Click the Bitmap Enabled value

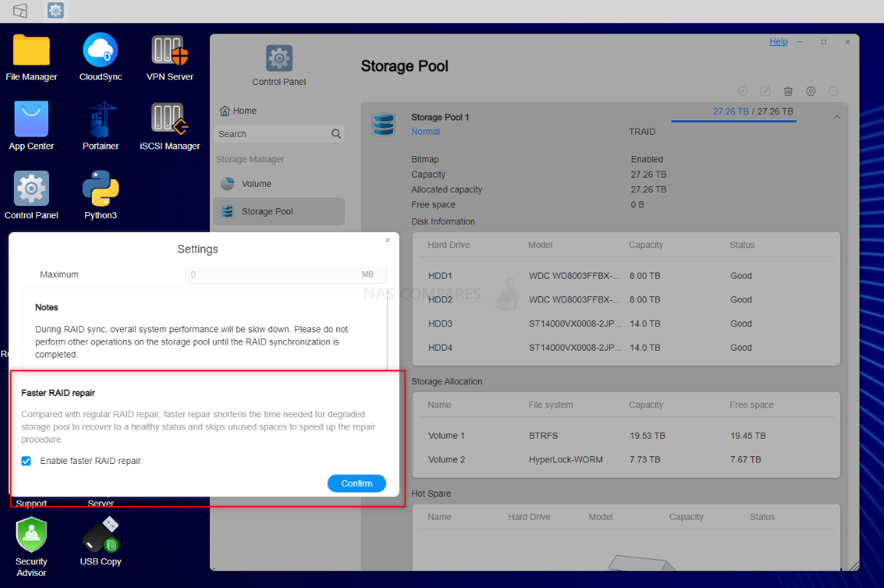click(x=647, y=159)
